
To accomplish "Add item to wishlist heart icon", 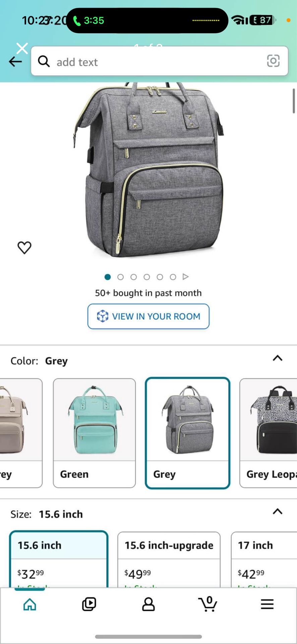I will 24,248.
